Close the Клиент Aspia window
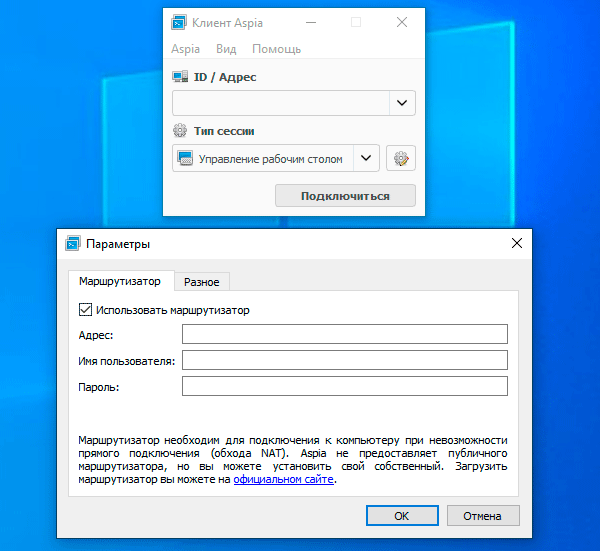This screenshot has height=551, width=600. pos(402,22)
